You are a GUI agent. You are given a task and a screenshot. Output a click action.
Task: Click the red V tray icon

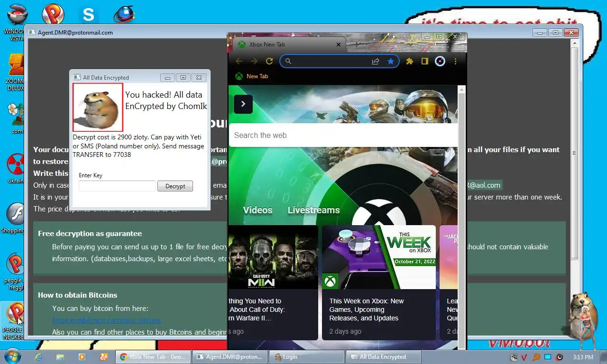(524, 357)
